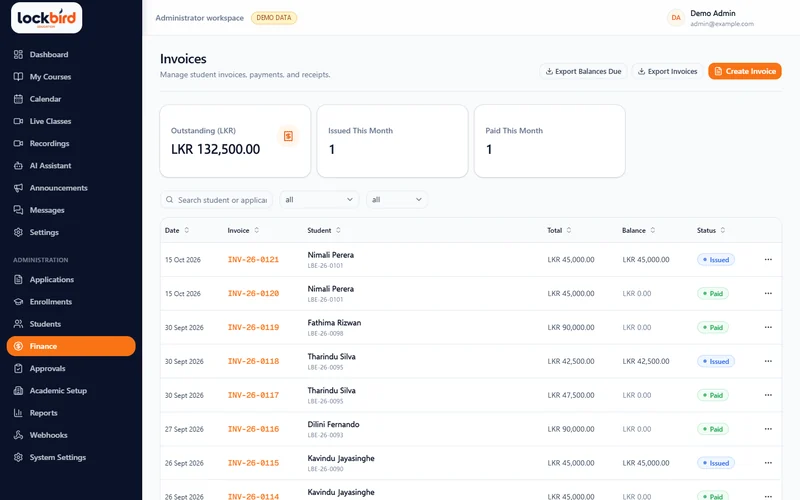
Task: Sort table by Balance column
Action: pos(639,231)
